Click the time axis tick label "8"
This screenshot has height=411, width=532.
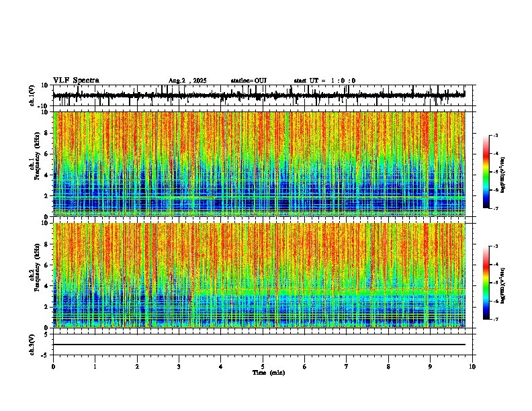click(388, 367)
